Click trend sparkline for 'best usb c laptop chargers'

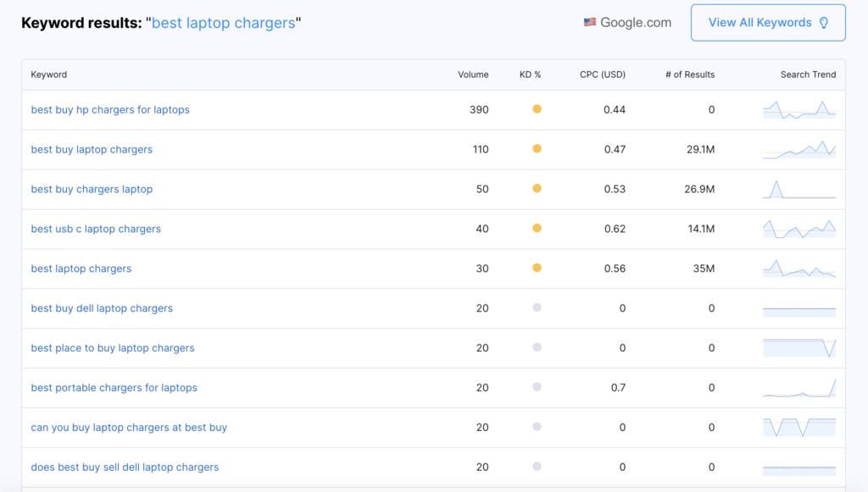(x=799, y=229)
